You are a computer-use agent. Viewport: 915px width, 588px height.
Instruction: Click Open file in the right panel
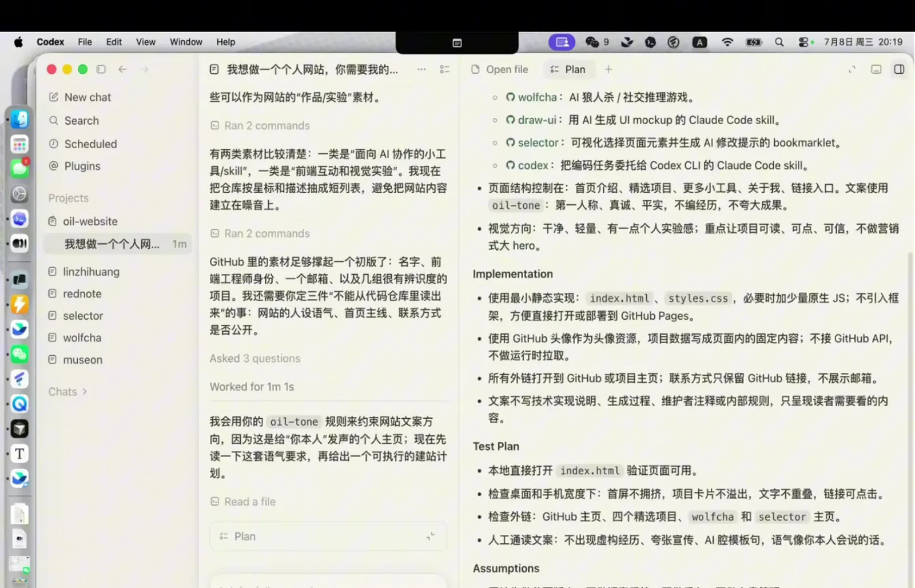pyautogui.click(x=500, y=69)
